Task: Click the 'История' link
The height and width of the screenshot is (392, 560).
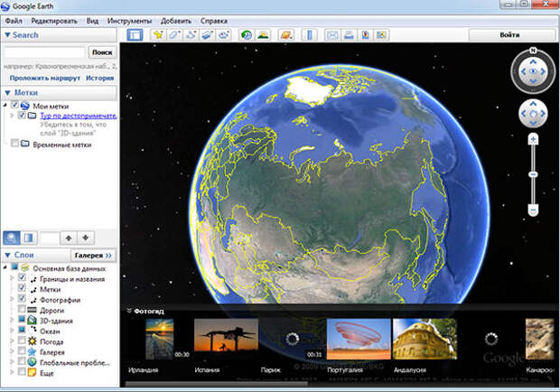Action: [x=99, y=78]
